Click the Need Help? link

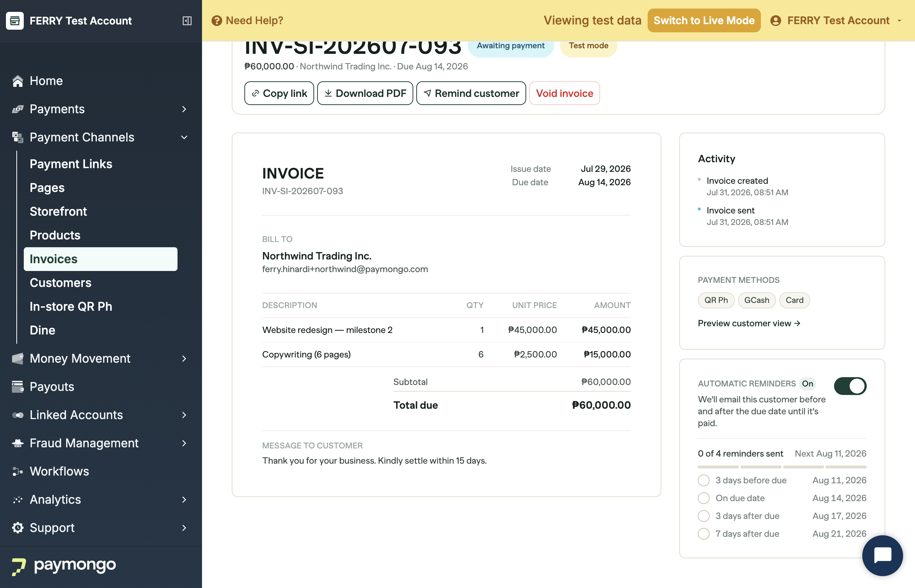(247, 21)
